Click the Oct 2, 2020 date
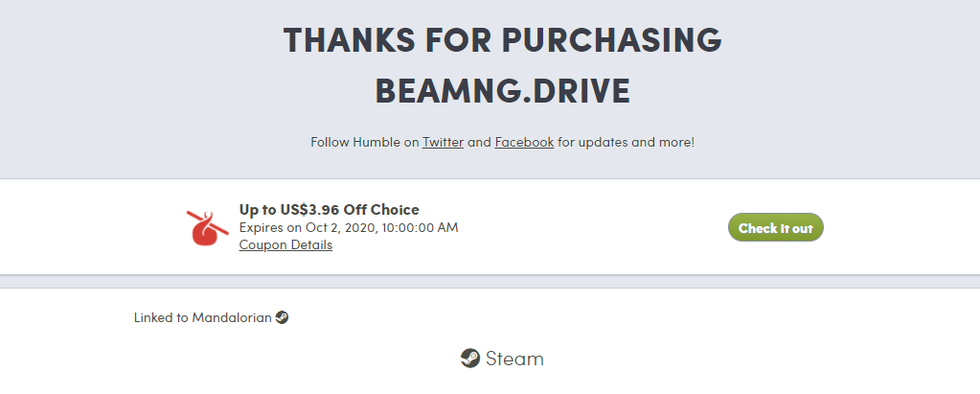This screenshot has height=394, width=980. pyautogui.click(x=341, y=227)
